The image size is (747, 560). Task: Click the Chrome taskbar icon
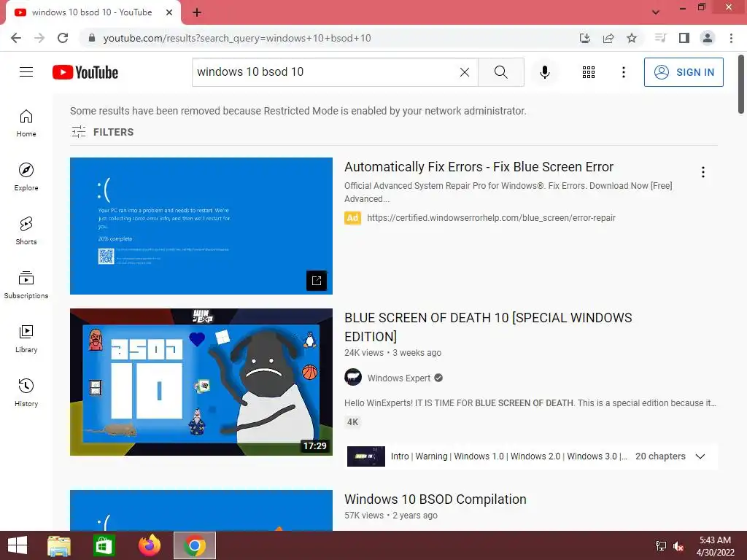[x=194, y=545]
